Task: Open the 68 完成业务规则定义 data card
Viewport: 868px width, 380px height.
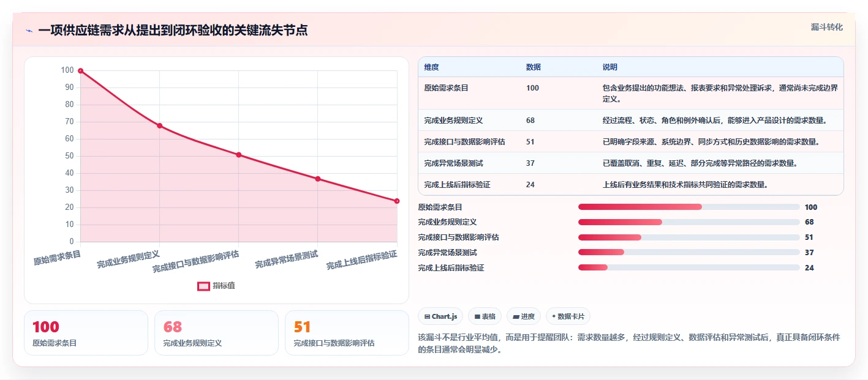Action: pos(216,333)
